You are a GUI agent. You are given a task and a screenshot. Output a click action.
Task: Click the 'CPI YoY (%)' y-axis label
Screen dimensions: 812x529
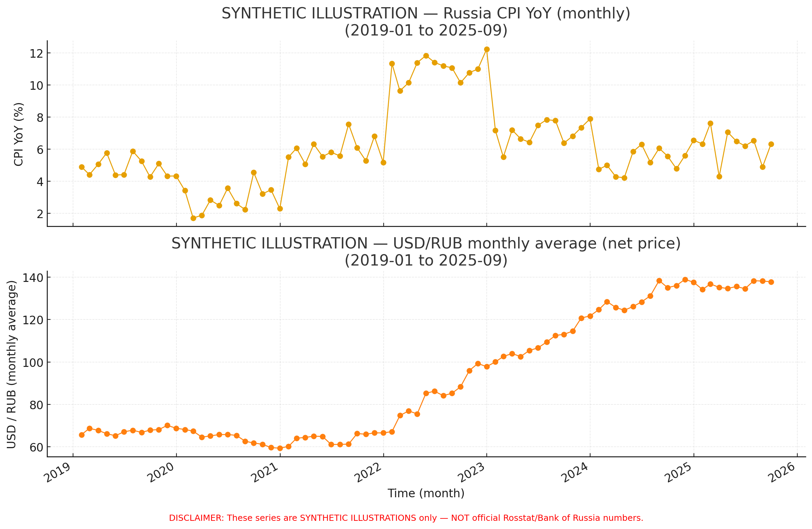[x=19, y=134]
